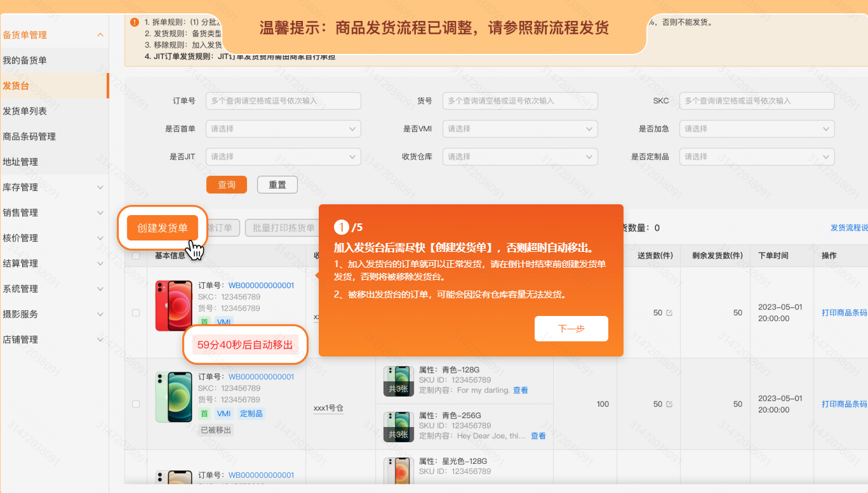Click the xxx1号仓 warehouse cell

click(328, 408)
